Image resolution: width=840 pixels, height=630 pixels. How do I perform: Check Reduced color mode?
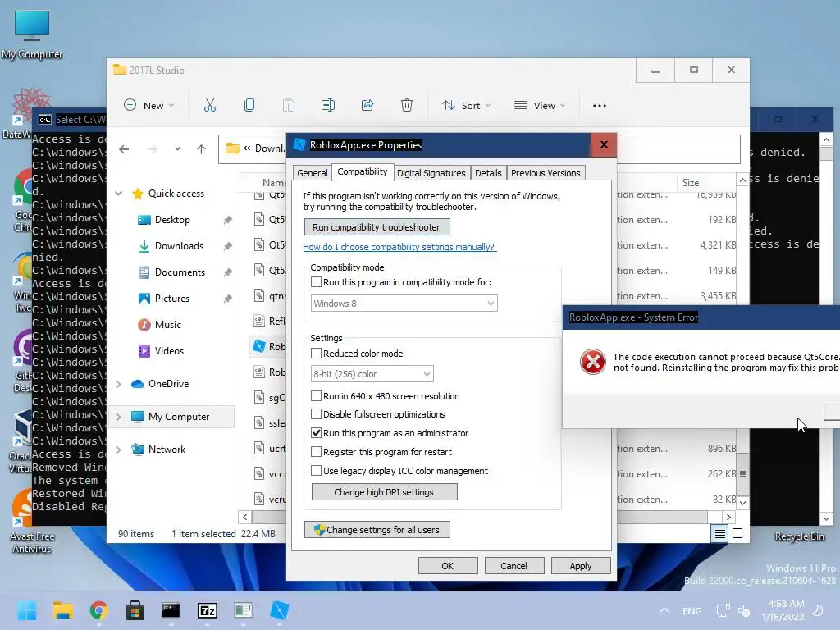point(316,353)
